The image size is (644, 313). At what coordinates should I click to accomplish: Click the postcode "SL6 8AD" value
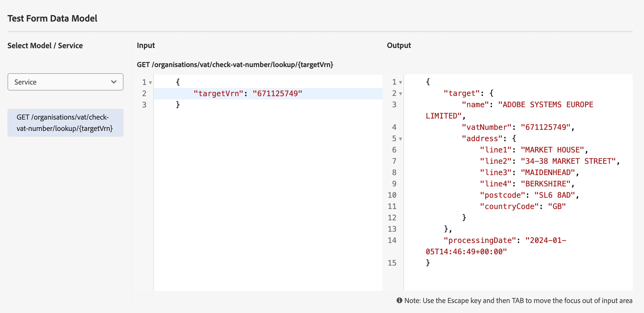pyautogui.click(x=554, y=195)
